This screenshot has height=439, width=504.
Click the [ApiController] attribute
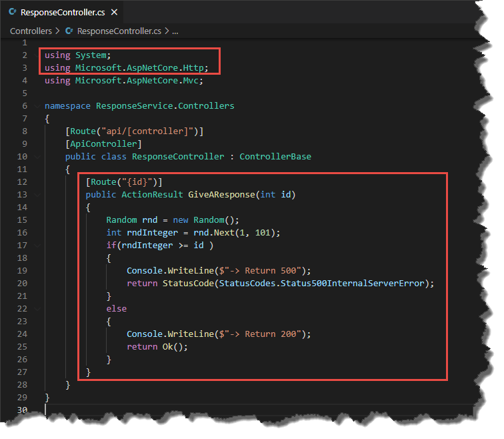tap(103, 143)
